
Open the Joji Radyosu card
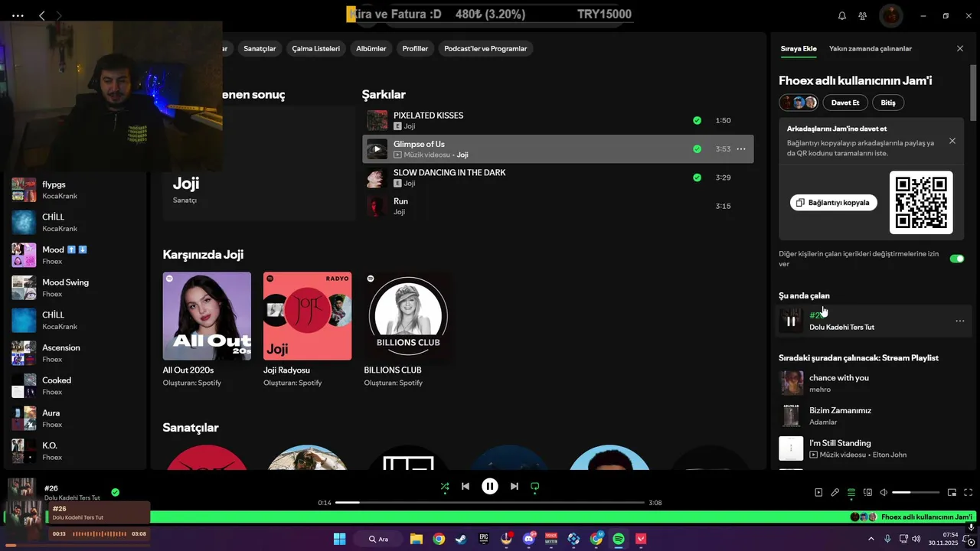pyautogui.click(x=308, y=330)
